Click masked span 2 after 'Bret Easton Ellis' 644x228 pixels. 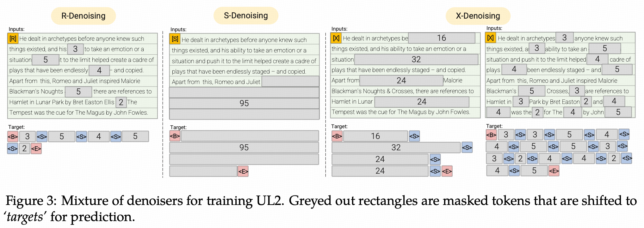pos(121,102)
